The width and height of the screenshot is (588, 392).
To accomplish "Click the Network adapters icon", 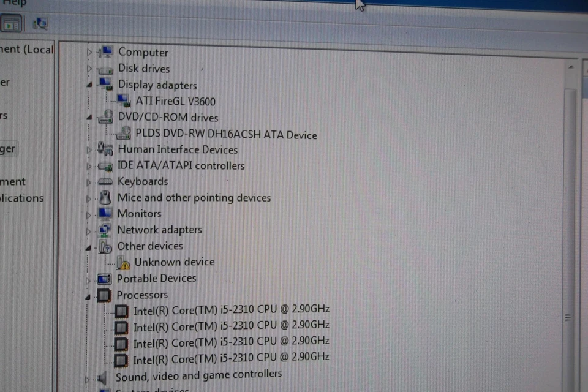I will tap(105, 229).
